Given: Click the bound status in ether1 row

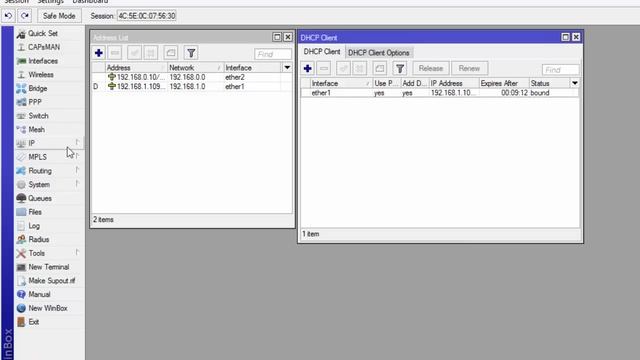Looking at the screenshot, I should [540, 93].
